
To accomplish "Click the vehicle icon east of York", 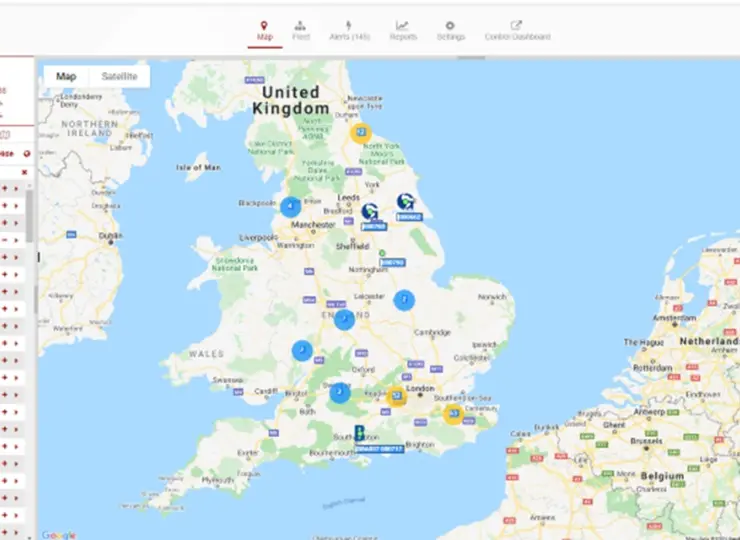I will coord(405,202).
